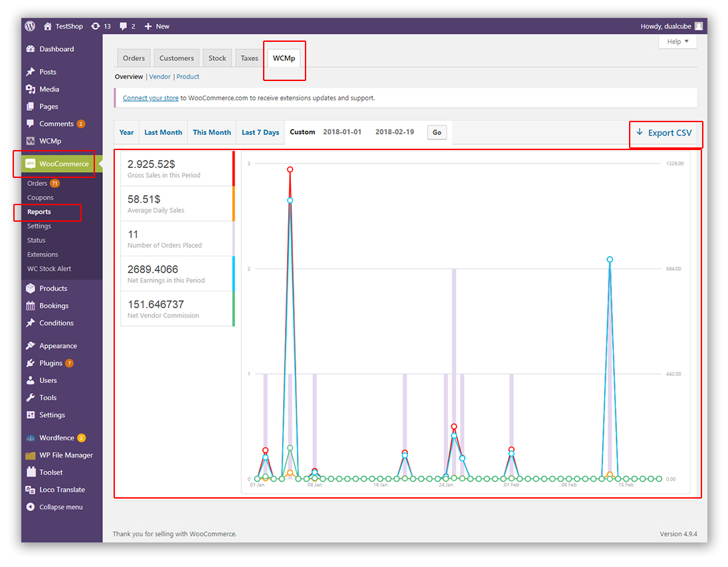Click the Export CSV download arrow icon
This screenshot has height=567, width=728.
(639, 132)
